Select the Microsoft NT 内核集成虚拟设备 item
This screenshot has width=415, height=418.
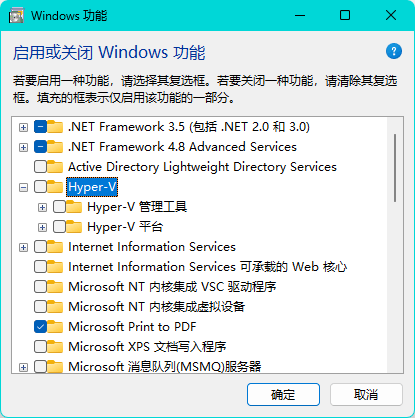click(x=157, y=307)
